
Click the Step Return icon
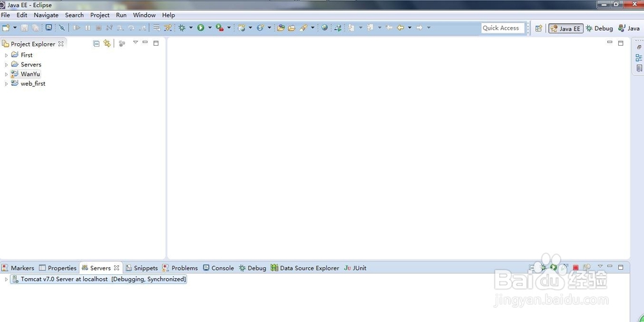(142, 28)
